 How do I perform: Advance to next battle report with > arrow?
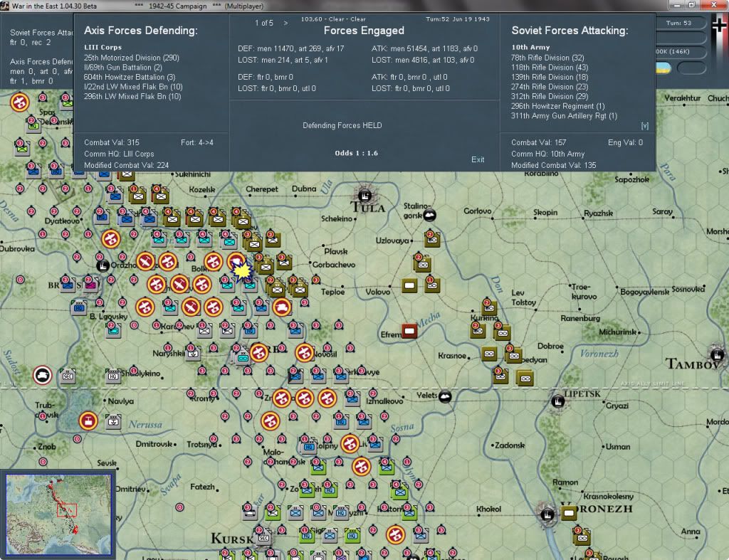(285, 23)
